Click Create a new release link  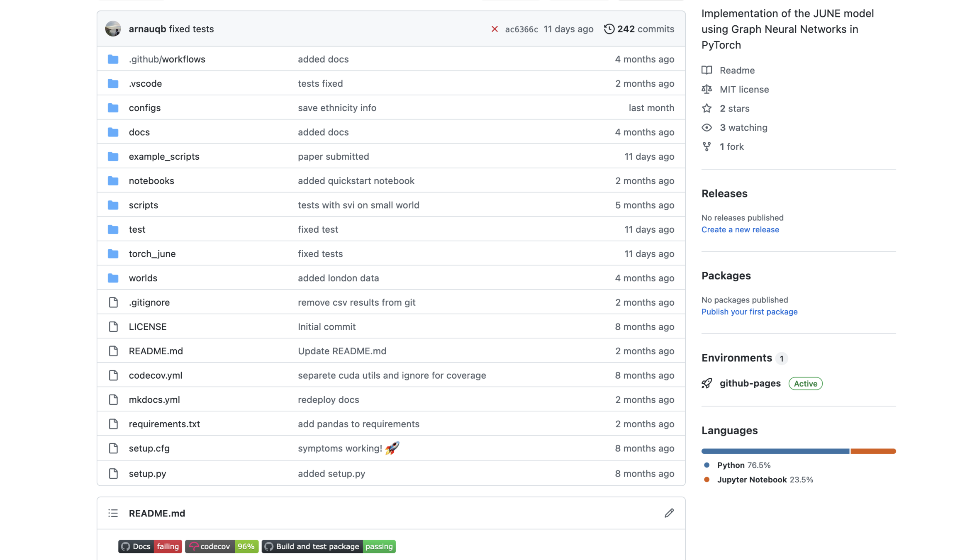[740, 229]
